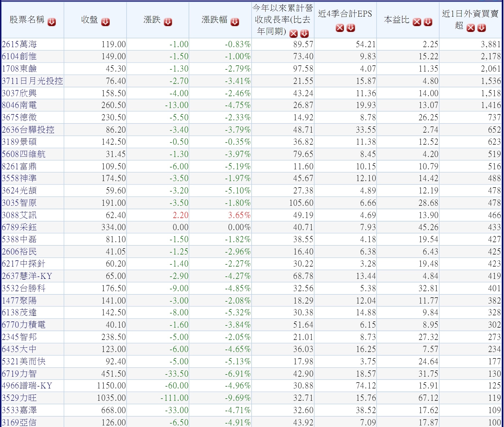Image resolution: width=504 pixels, height=427 pixels.
Task: Click stock 6217中探針
Action: click(x=24, y=264)
